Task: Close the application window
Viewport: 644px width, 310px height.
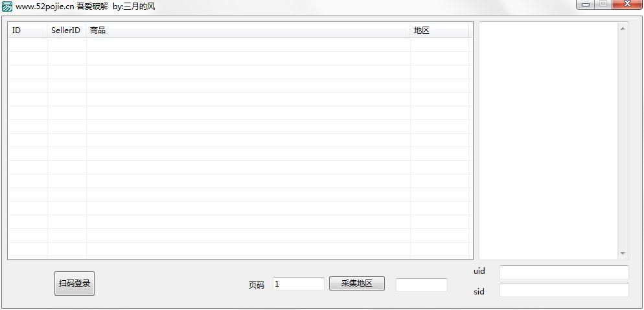Action: (x=627, y=5)
